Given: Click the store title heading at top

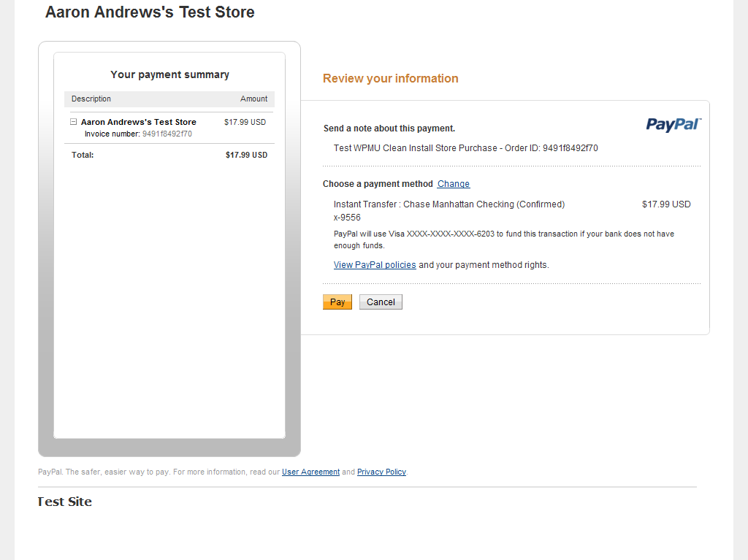Looking at the screenshot, I should (x=150, y=12).
